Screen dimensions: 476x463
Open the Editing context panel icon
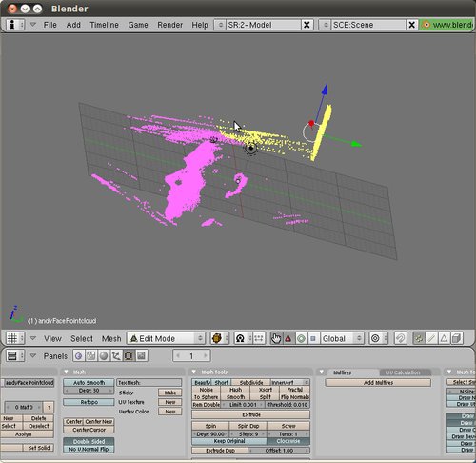[x=129, y=356]
